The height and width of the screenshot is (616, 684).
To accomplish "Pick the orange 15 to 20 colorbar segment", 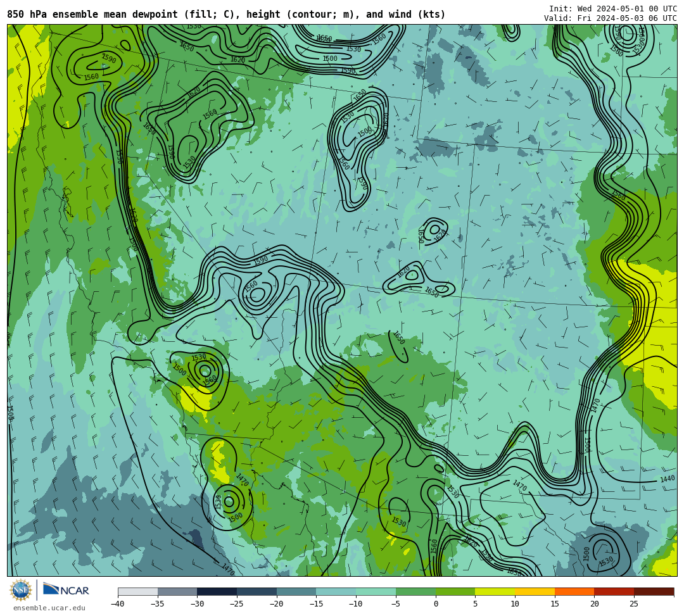I will point(574,591).
